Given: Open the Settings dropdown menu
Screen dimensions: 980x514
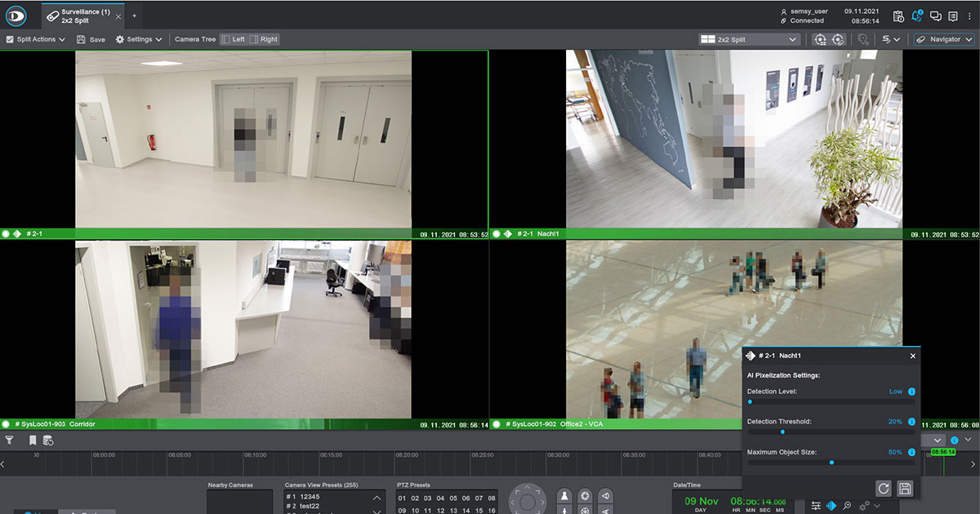Looking at the screenshot, I should pos(139,39).
